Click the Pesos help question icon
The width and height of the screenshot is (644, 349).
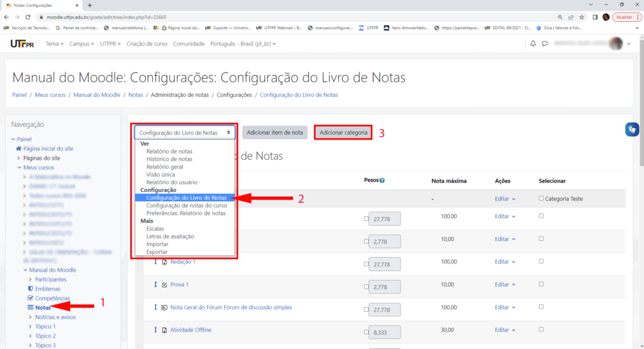pos(382,180)
